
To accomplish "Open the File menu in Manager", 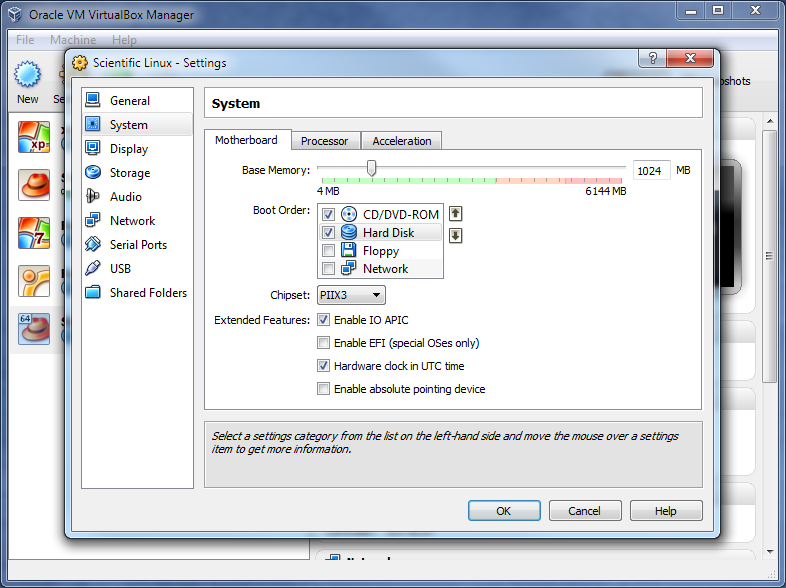I will (x=25, y=40).
